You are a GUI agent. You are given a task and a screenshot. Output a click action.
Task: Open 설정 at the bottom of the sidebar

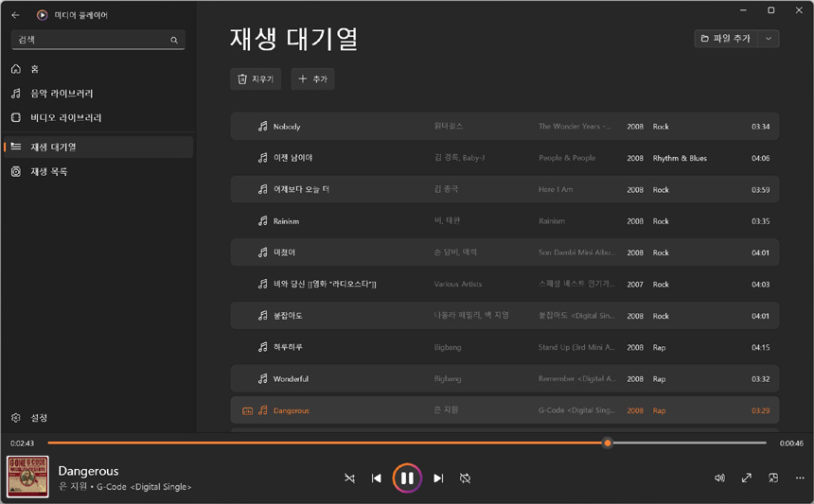pos(39,418)
